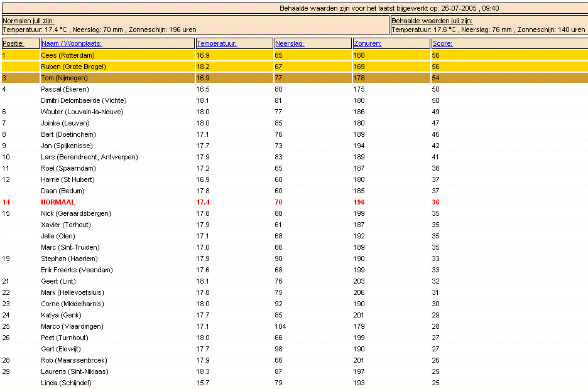Sort by Temperatuur column link

point(217,43)
